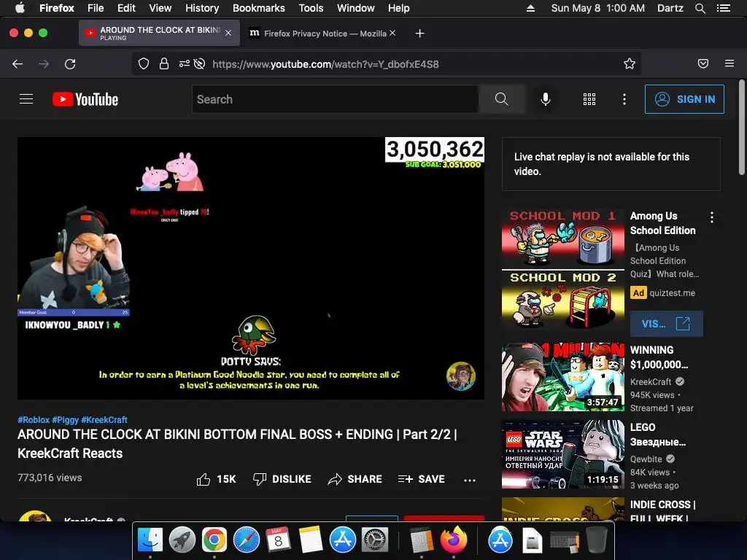This screenshot has height=560, width=747.
Task: Open the autoplay blocked indicator
Action: [x=200, y=64]
